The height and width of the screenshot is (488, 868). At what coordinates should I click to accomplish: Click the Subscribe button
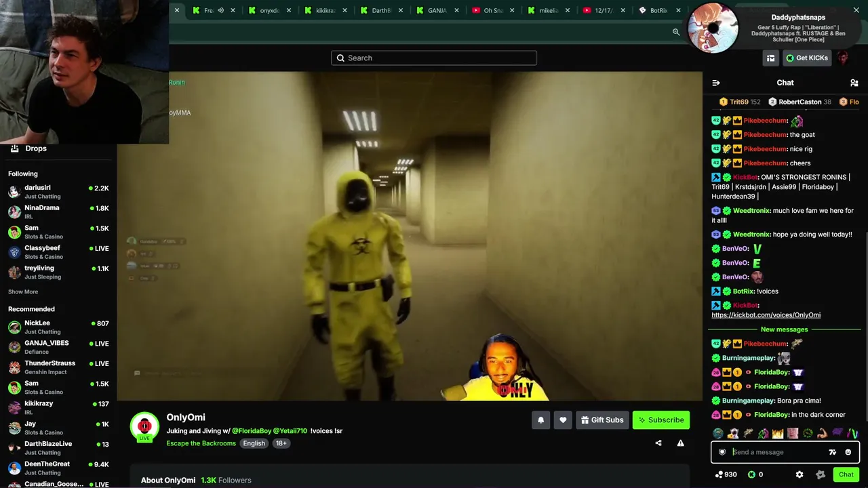pyautogui.click(x=661, y=420)
